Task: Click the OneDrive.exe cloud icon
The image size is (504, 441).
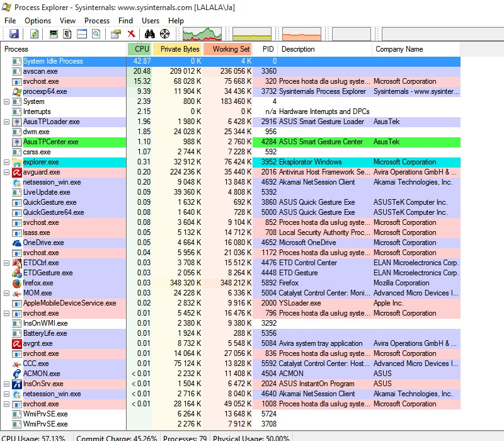Action: [x=17, y=243]
